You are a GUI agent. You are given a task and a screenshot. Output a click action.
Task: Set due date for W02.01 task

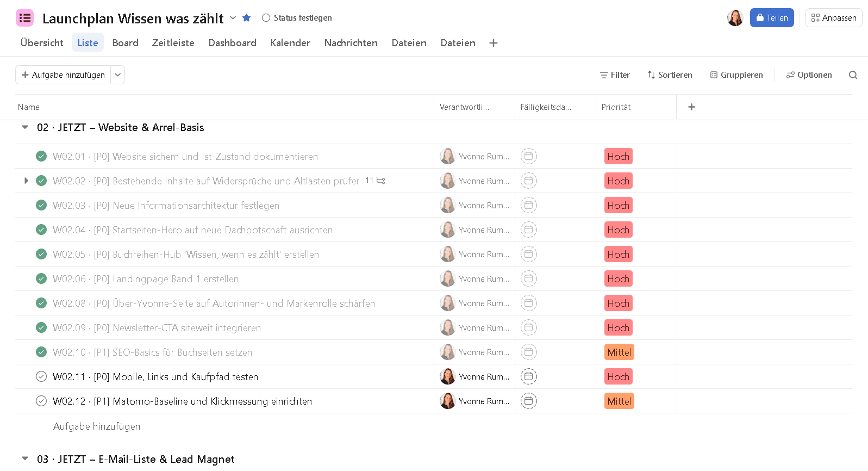click(529, 156)
